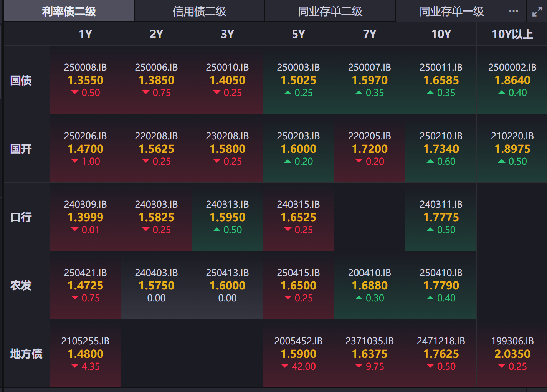This screenshot has height=392, width=547.
Task: Click the 9.75 change value
Action: point(375,366)
